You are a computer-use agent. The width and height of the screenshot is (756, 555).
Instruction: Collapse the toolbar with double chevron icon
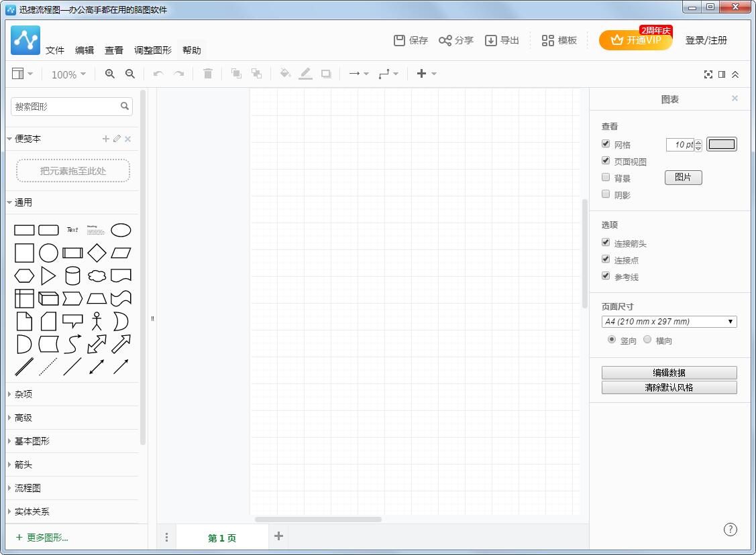[735, 74]
